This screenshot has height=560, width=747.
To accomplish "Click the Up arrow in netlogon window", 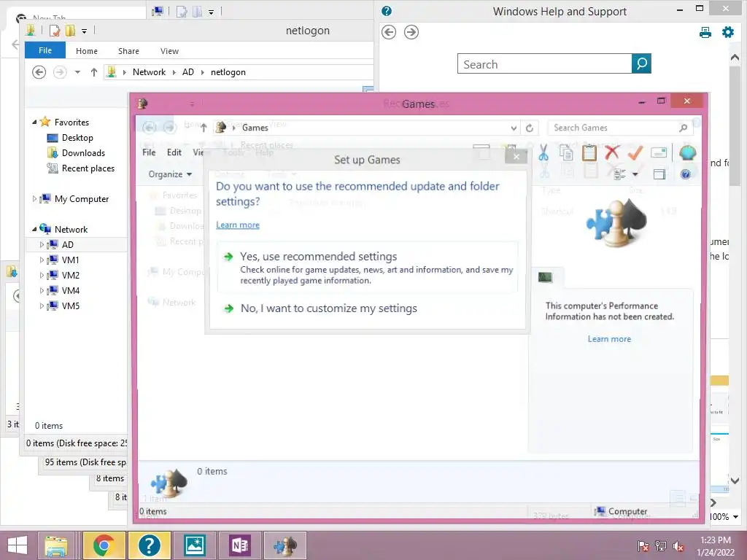I will (94, 72).
